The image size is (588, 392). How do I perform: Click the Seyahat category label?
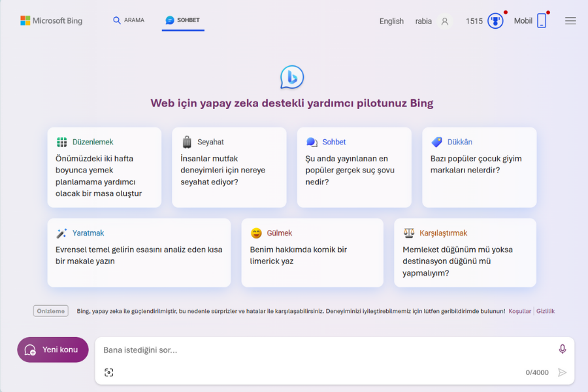[x=210, y=142]
